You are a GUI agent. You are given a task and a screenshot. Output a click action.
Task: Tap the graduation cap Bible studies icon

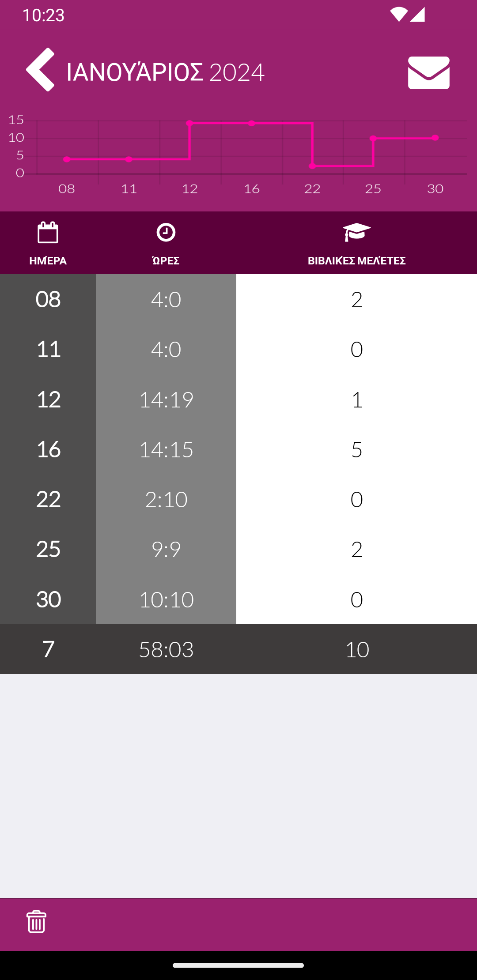[x=356, y=232]
